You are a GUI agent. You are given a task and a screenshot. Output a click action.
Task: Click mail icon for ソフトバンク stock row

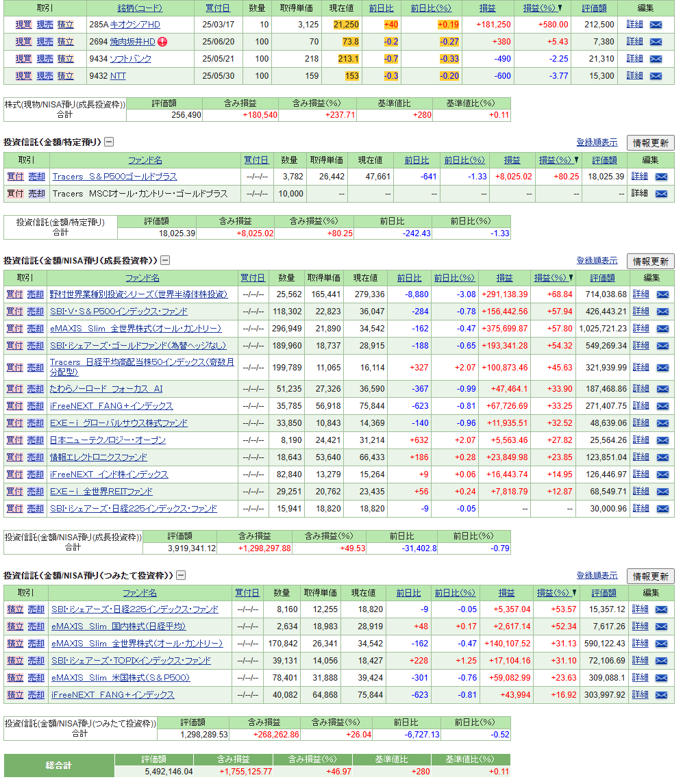pos(656,59)
